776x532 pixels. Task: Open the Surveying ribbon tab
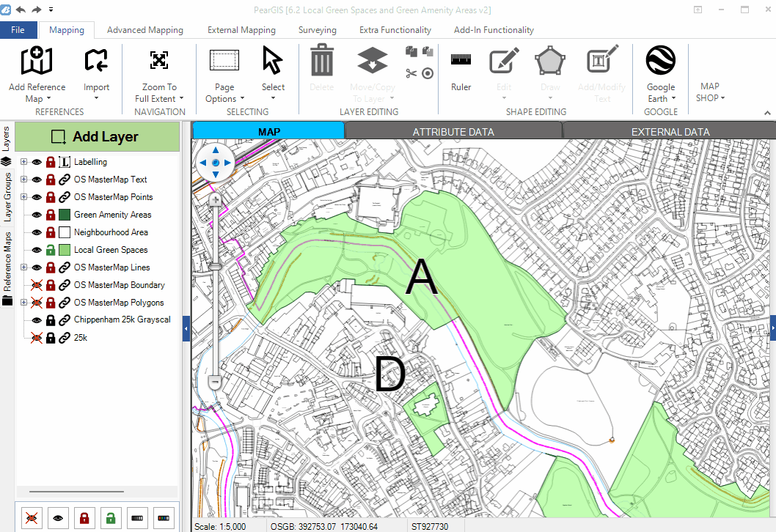[x=318, y=29]
